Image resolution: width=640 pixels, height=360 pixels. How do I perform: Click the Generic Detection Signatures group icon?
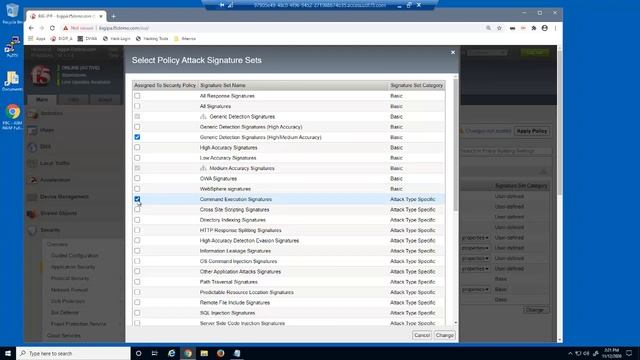[203, 117]
